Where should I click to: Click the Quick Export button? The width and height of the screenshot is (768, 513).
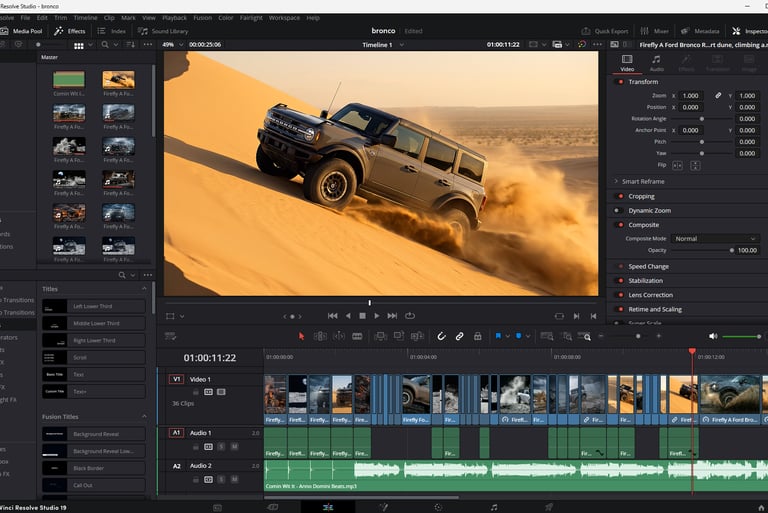click(x=605, y=31)
